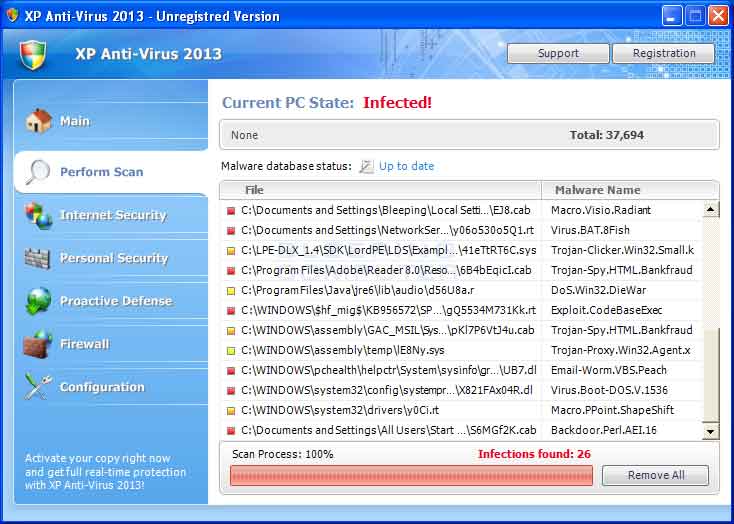Click red marker for y06o530o5Q1.rt row
Screen dimensions: 734x524
point(230,231)
